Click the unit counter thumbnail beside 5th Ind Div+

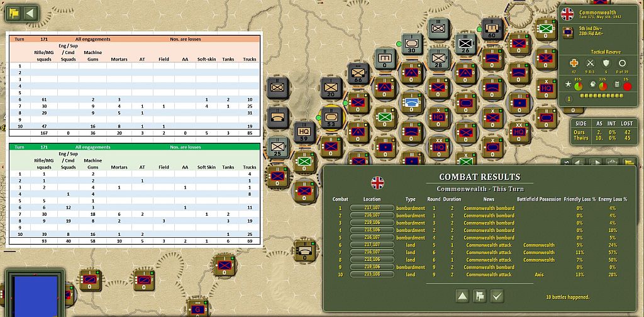[x=568, y=31]
